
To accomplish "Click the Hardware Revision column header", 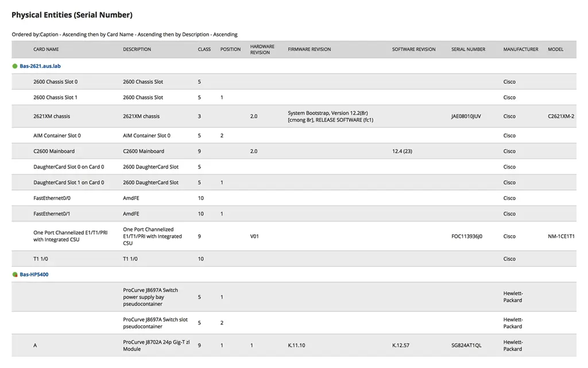I will point(262,49).
